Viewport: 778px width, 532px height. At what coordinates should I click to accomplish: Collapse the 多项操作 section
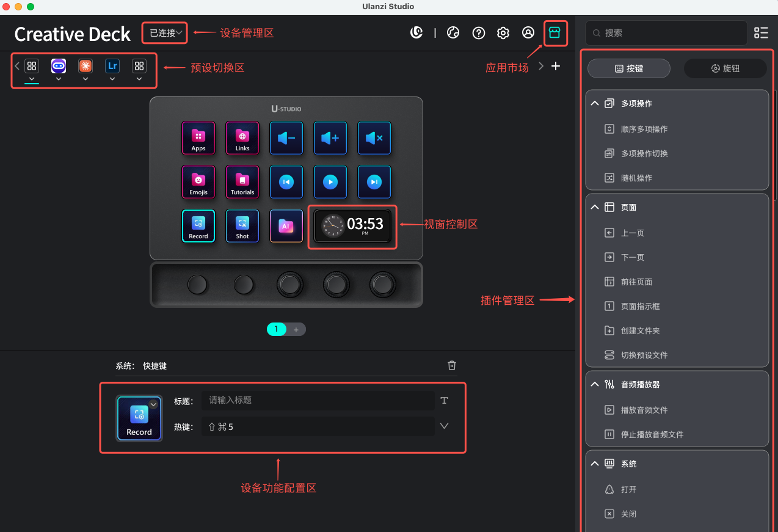coord(595,104)
